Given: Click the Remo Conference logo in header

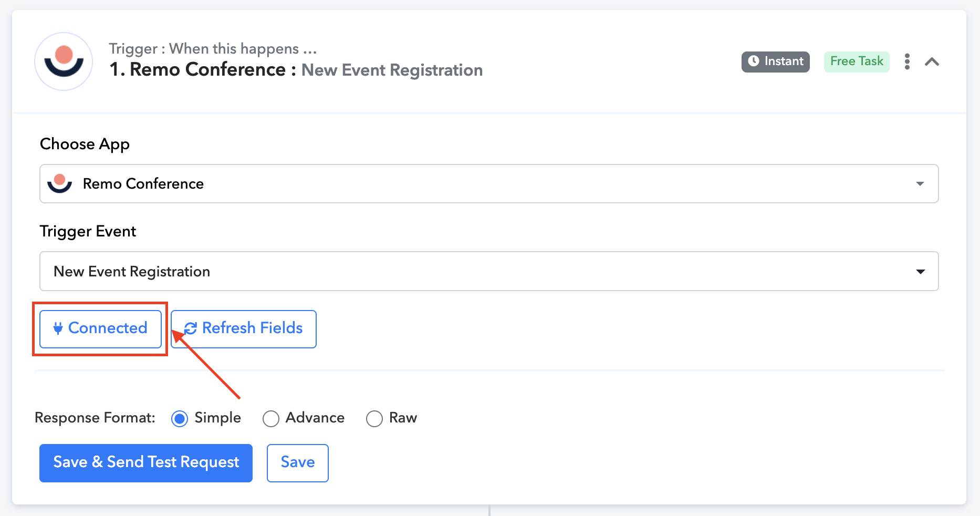Looking at the screenshot, I should [64, 62].
